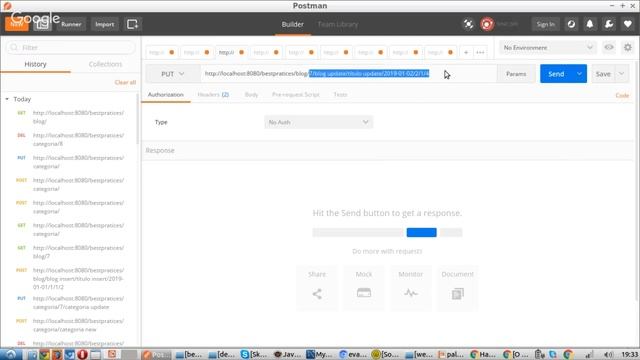Save the request
This screenshot has height=360, width=640.
pos(603,74)
